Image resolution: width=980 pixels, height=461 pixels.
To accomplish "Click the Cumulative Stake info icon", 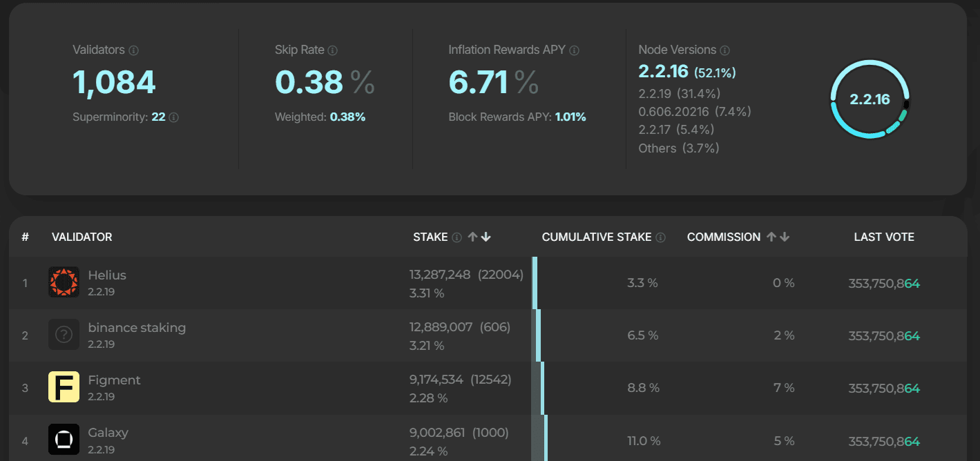I will pyautogui.click(x=661, y=237).
